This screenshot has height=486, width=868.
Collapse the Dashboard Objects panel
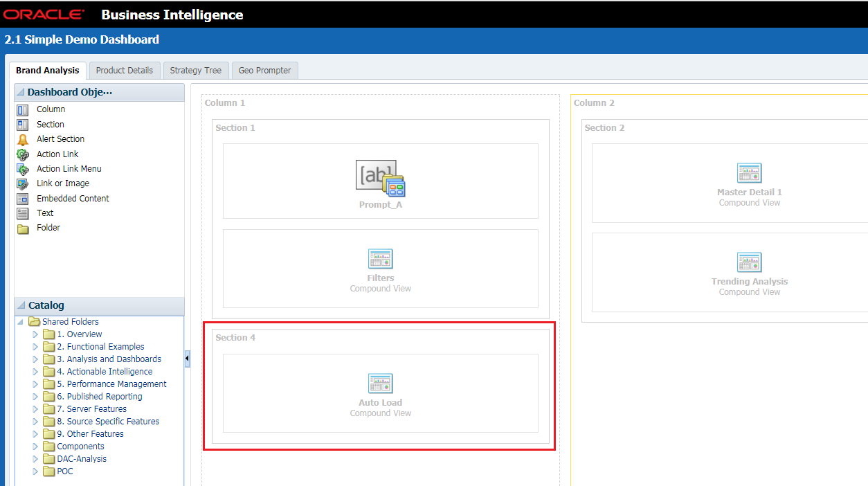tap(20, 91)
